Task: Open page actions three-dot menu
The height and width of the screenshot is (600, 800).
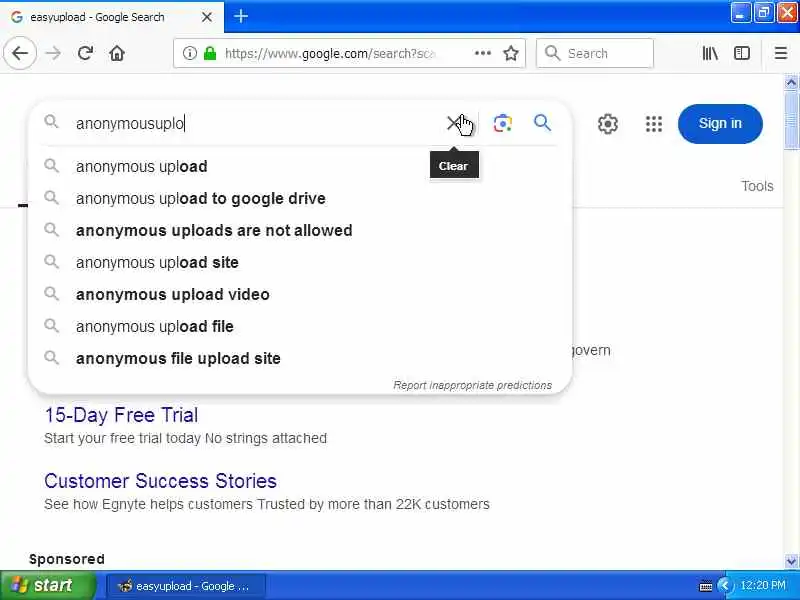Action: 483,53
